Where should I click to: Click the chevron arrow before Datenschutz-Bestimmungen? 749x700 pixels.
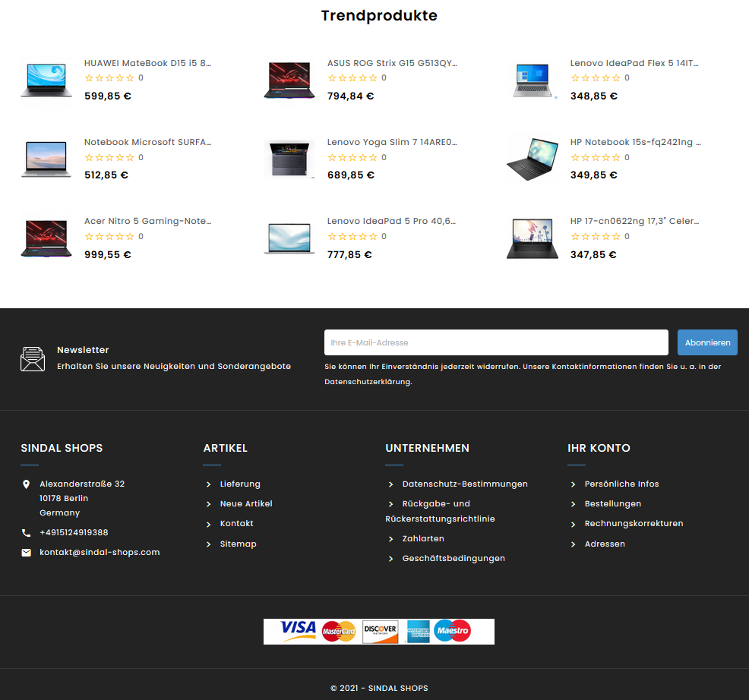(x=390, y=484)
